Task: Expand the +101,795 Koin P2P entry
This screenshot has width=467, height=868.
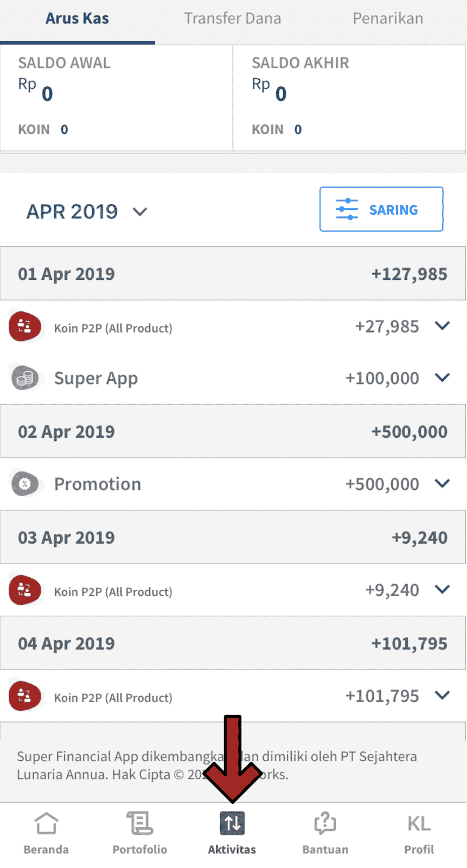Action: (x=443, y=695)
